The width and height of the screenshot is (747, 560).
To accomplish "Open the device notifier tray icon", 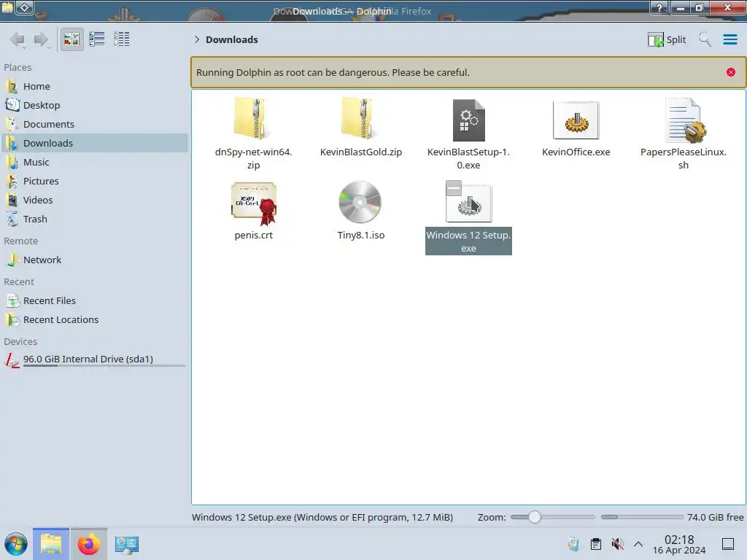I will click(x=573, y=544).
